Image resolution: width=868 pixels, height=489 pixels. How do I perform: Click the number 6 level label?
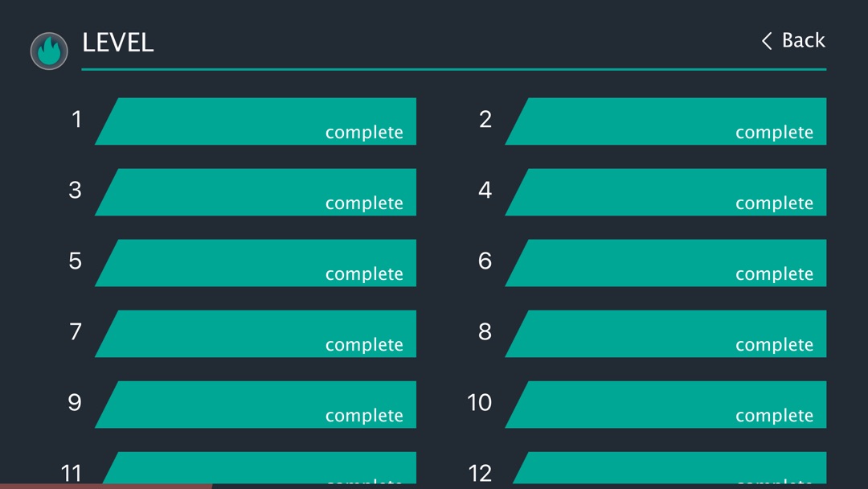pyautogui.click(x=485, y=261)
